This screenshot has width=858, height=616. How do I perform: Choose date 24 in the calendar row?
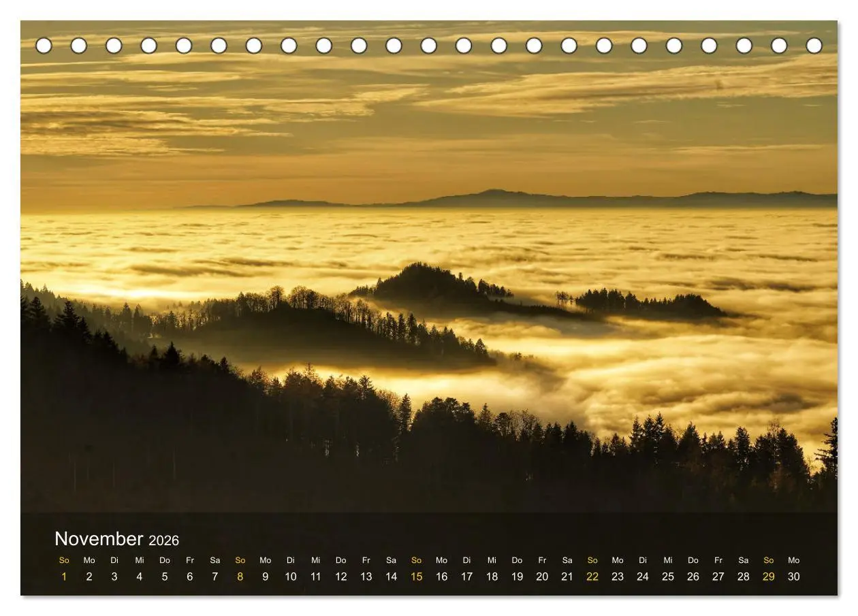point(643,577)
